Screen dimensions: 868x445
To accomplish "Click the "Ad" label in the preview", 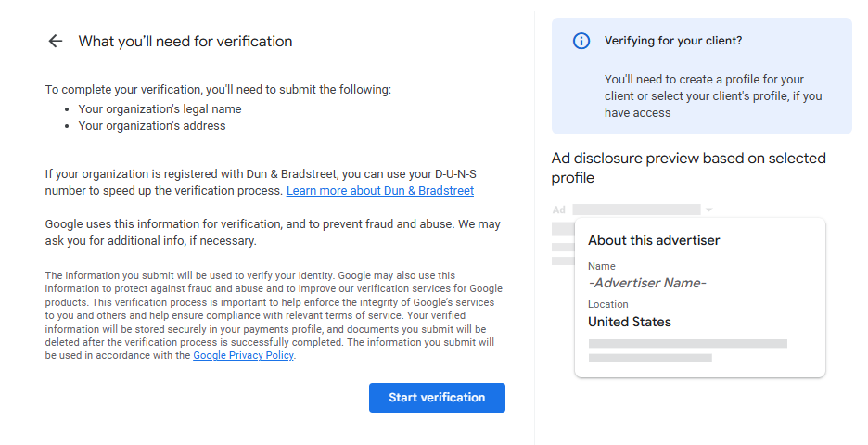I will pos(558,210).
